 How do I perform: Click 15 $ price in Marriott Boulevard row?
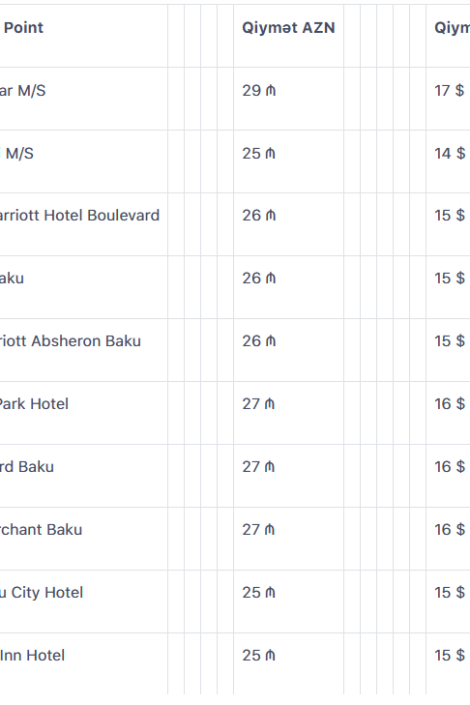point(449,215)
